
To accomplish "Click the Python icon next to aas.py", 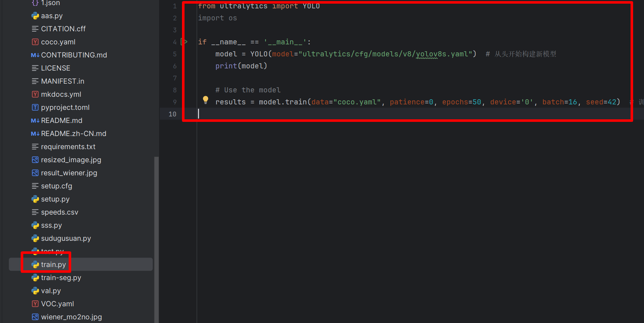I will (x=35, y=16).
